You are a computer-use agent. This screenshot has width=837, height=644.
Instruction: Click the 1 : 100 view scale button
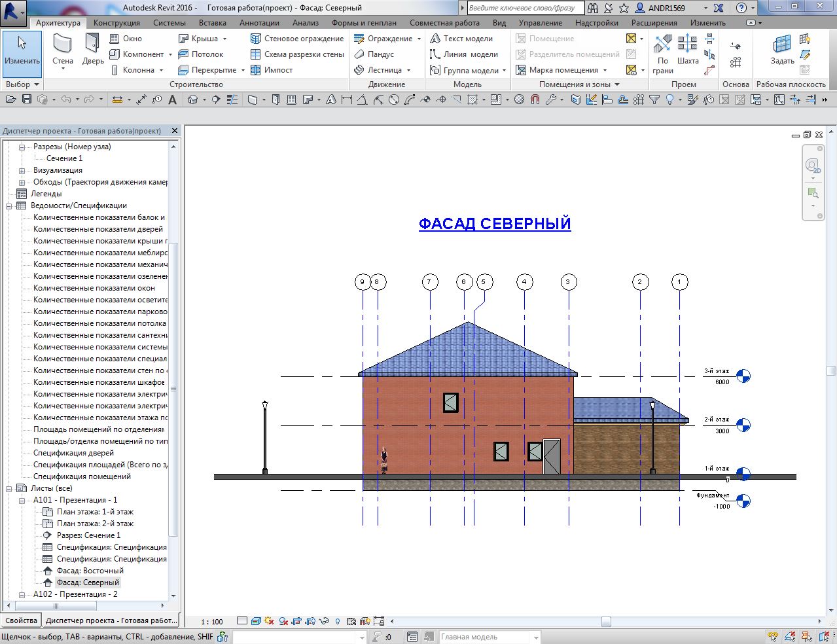click(x=211, y=622)
